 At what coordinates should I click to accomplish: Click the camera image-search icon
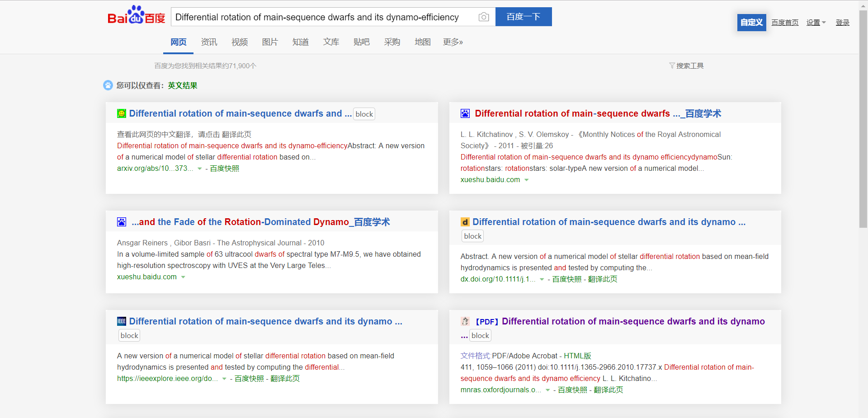483,17
